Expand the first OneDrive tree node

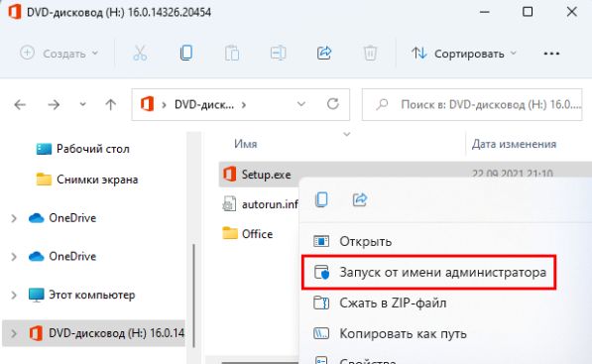(x=14, y=218)
